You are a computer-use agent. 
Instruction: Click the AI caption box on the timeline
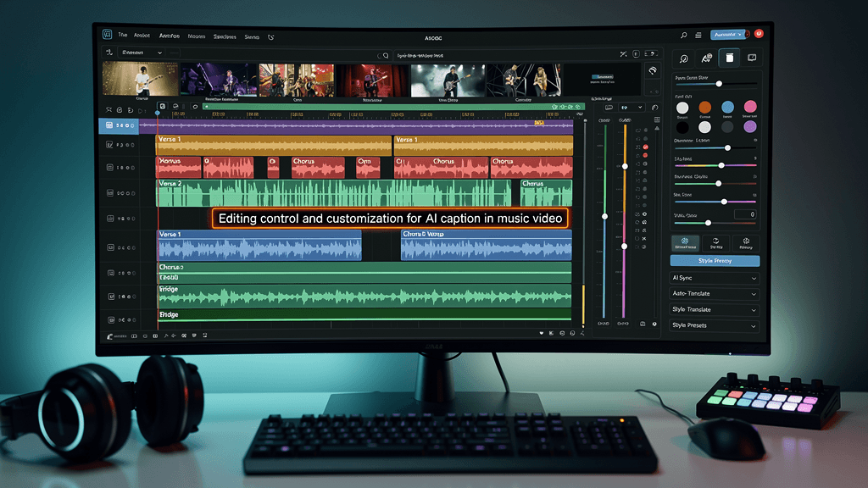pos(390,219)
